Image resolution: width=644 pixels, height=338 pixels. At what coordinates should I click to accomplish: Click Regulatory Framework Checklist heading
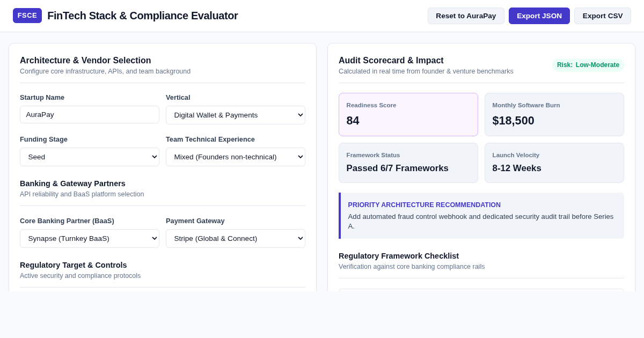pos(399,256)
